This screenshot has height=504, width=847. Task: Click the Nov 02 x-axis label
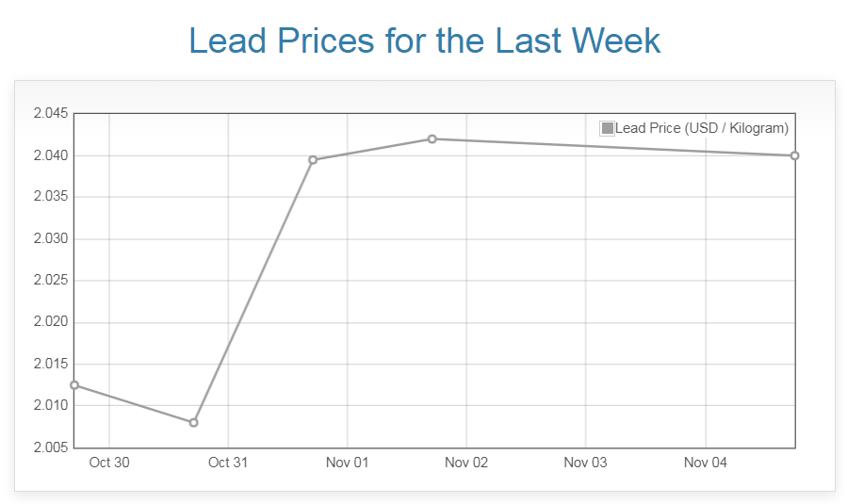(x=466, y=463)
